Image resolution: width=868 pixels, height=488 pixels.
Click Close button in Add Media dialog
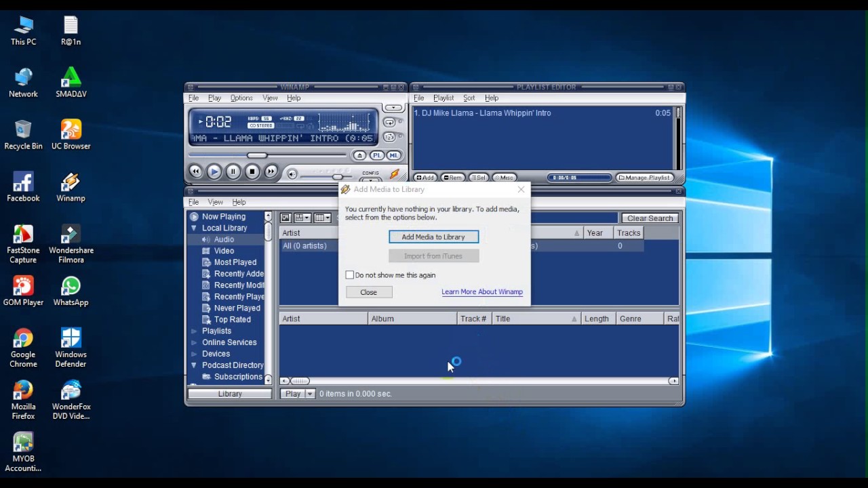pyautogui.click(x=368, y=292)
